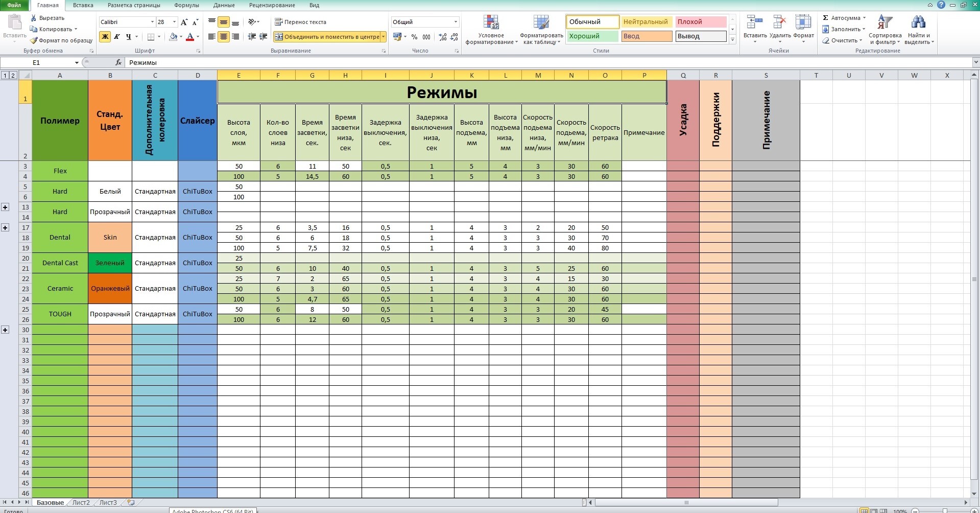Toggle align text right
980x513 pixels.
[235, 37]
